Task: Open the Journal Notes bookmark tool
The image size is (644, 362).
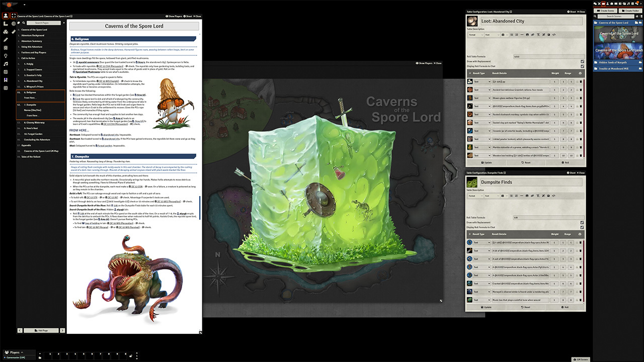Action: [6, 79]
